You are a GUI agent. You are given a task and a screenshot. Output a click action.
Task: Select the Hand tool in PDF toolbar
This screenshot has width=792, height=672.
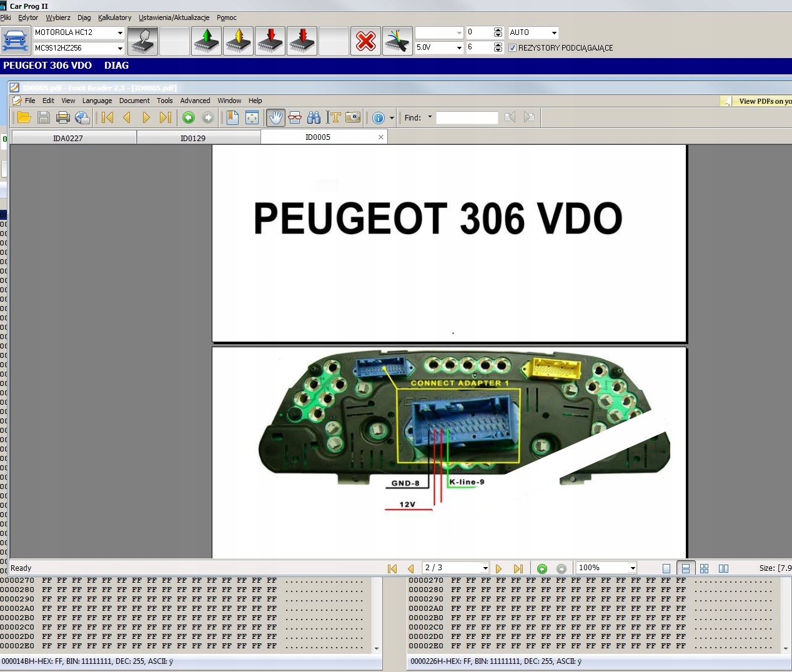tap(275, 117)
